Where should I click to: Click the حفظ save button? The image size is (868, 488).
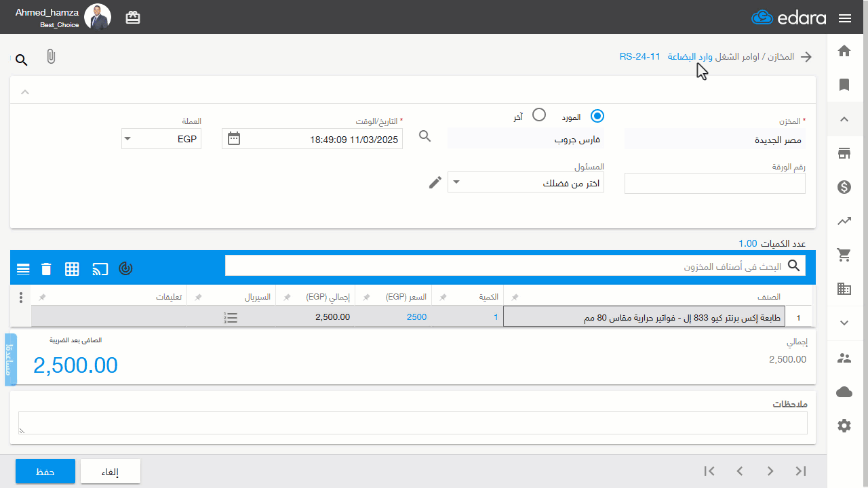[x=45, y=472]
